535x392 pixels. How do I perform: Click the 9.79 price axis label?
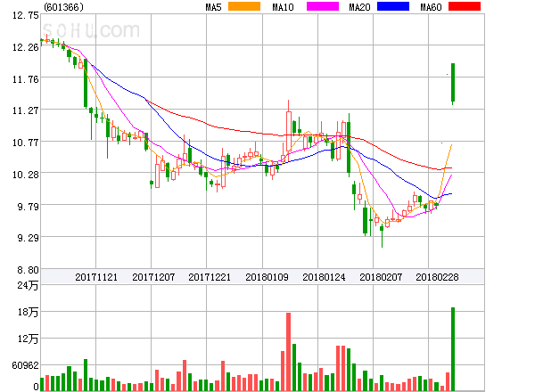[28, 206]
